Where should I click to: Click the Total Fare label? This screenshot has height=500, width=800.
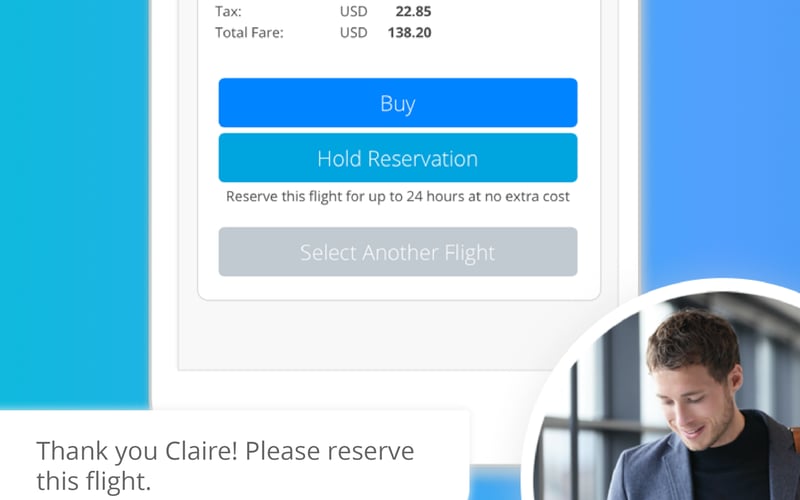pos(249,33)
